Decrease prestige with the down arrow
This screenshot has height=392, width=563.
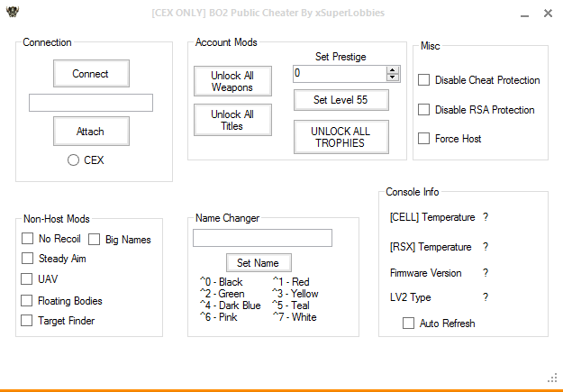coord(393,77)
